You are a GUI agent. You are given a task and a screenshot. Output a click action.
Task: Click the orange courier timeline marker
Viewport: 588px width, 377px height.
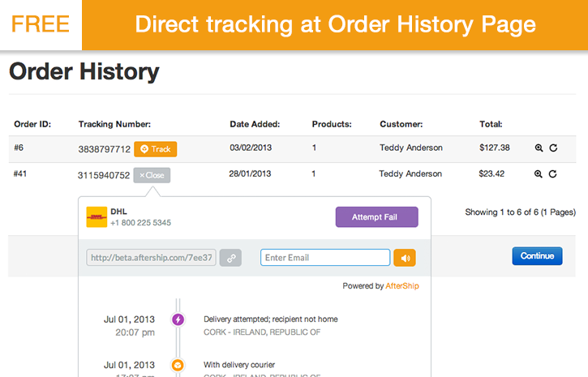tap(178, 366)
